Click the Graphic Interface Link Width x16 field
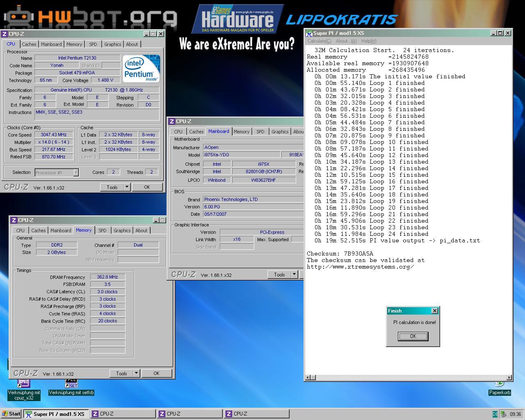Screen dimensions: 525x420 (x=237, y=239)
